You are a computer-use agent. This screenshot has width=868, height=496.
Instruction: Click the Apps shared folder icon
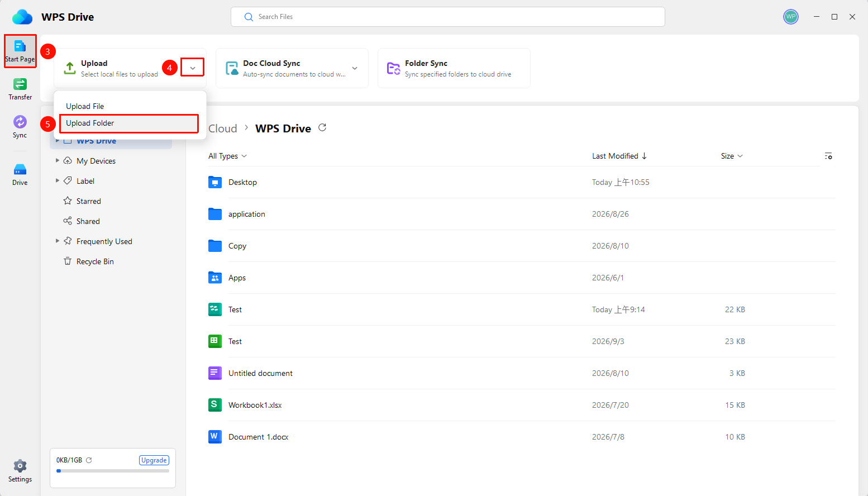point(215,278)
